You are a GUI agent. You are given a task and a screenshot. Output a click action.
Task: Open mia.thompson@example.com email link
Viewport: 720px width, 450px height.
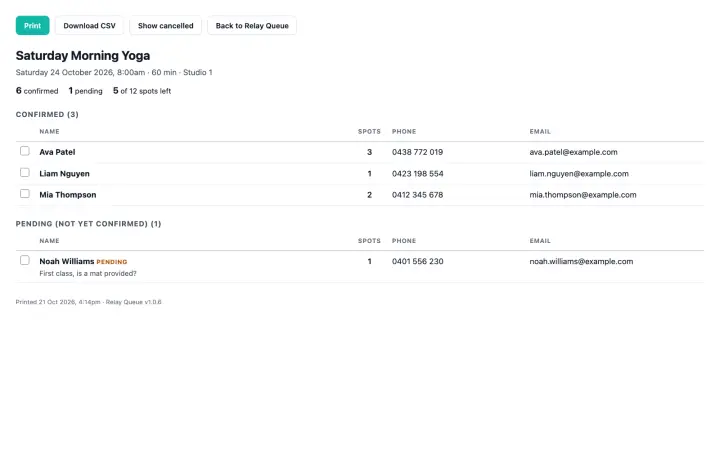point(583,195)
